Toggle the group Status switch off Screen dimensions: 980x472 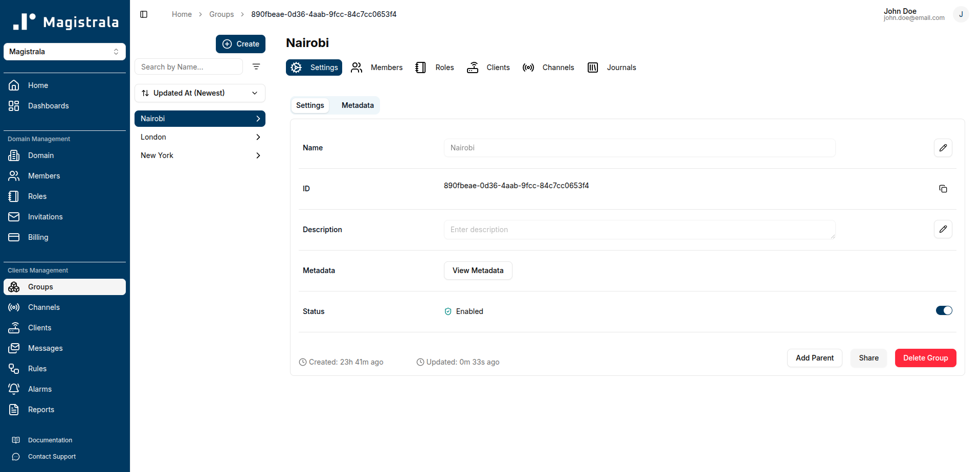click(x=944, y=310)
